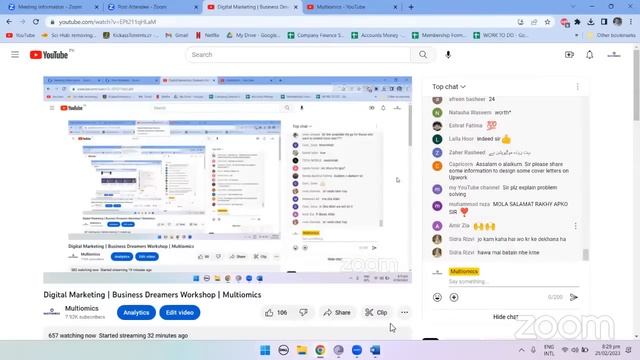Image resolution: width=640 pixels, height=360 pixels.
Task: Activate voice search microphone
Action: (x=448, y=54)
